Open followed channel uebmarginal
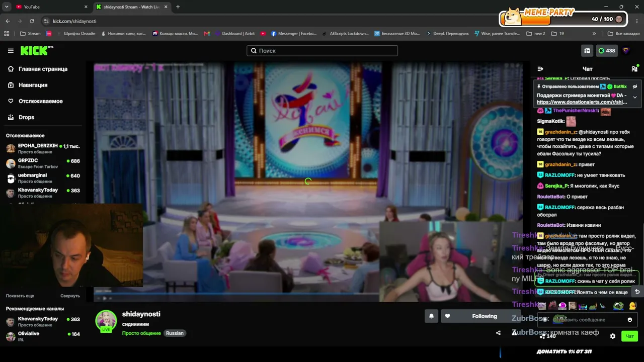Image resolution: width=644 pixels, height=362 pixels. click(x=43, y=178)
